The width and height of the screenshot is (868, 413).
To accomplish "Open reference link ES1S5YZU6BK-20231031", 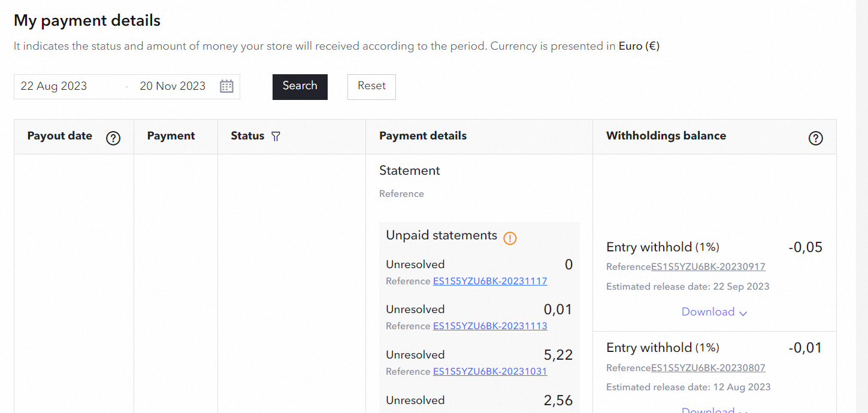I will (x=490, y=372).
